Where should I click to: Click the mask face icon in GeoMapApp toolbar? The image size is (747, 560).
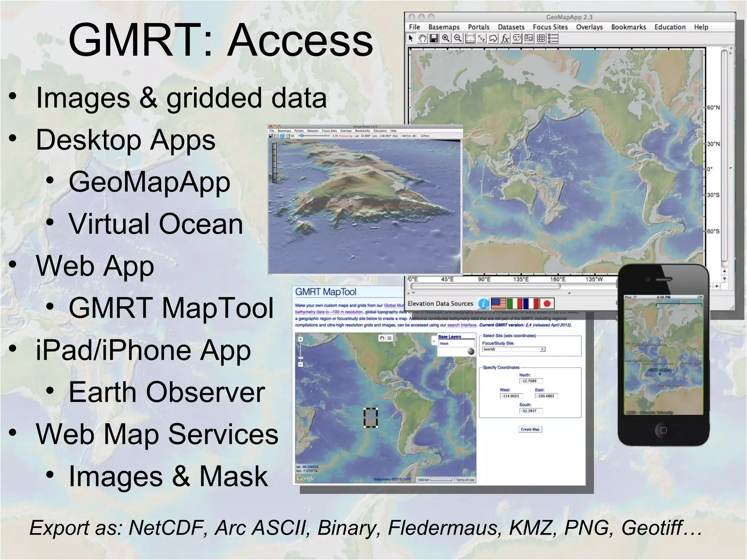[517, 38]
